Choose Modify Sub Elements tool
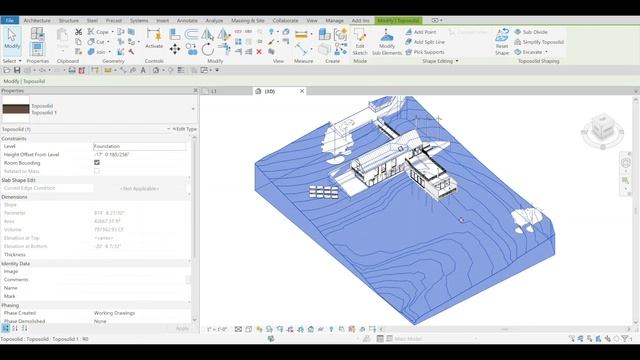640x360 pixels. [x=387, y=41]
